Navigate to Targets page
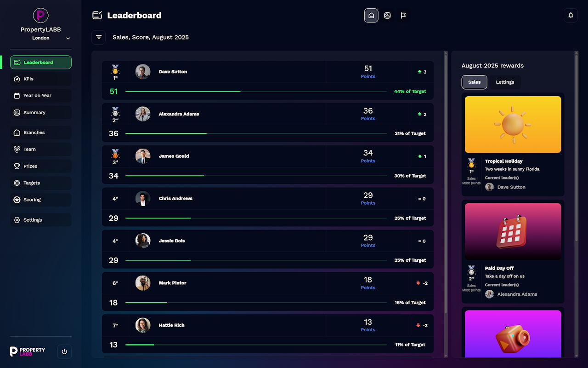This screenshot has height=368, width=588. [41, 183]
